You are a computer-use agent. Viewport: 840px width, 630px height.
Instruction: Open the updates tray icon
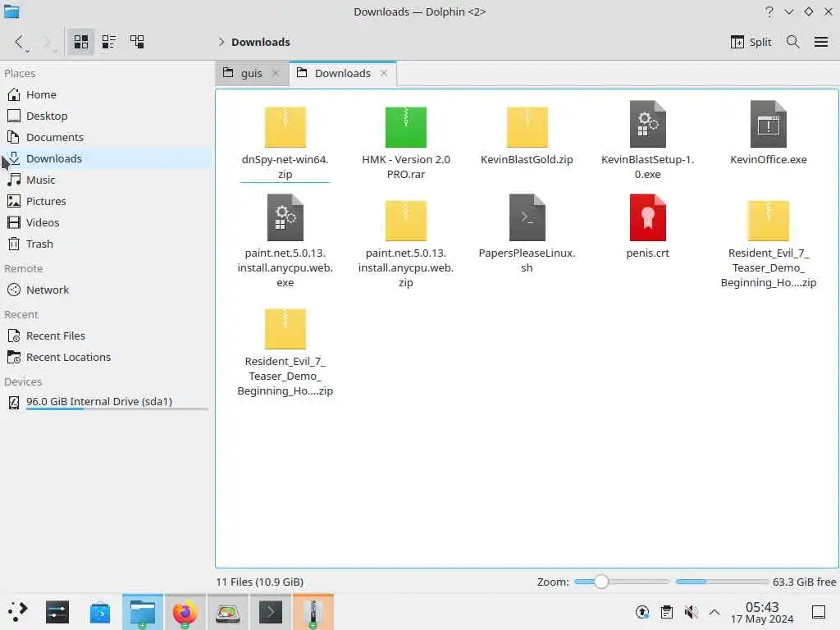642,612
